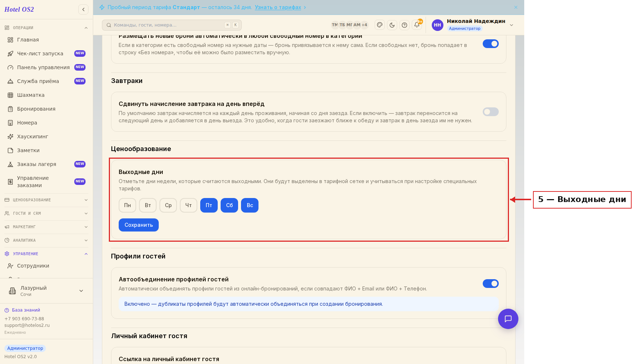Open the theme palette icon
This screenshot has height=364, width=640.
click(x=380, y=25)
